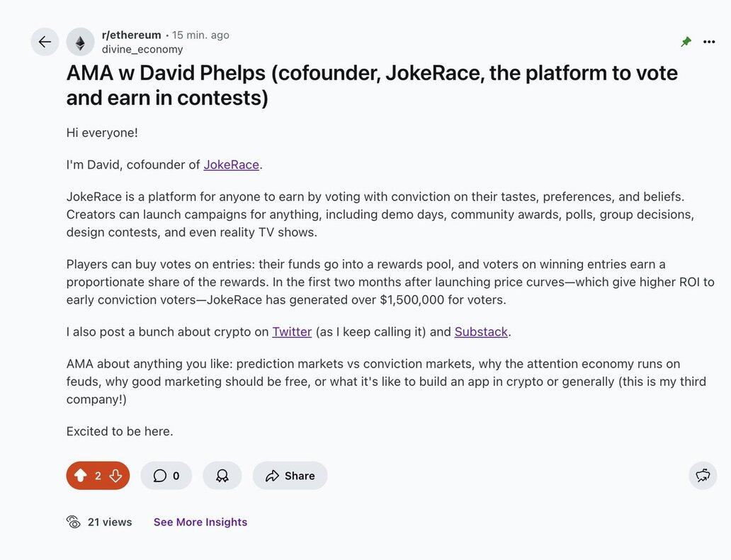The width and height of the screenshot is (731, 560).
Task: Give an award using the award icon
Action: (222, 476)
